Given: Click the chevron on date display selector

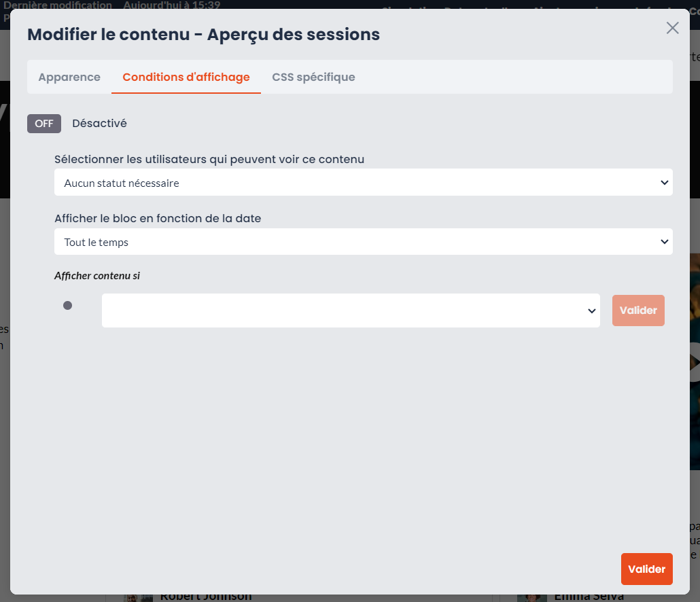Looking at the screenshot, I should click(664, 242).
